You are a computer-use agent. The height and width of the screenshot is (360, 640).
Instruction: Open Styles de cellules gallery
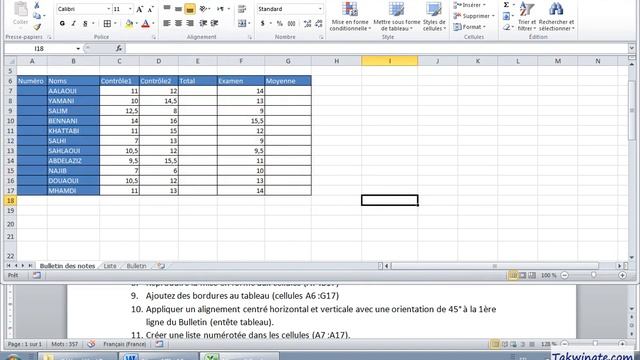pyautogui.click(x=434, y=16)
